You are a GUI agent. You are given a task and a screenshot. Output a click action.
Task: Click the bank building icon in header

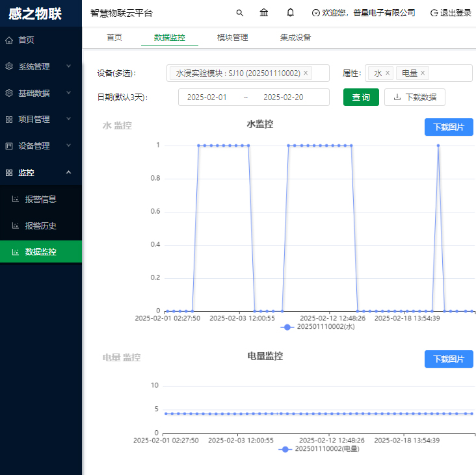pos(263,13)
